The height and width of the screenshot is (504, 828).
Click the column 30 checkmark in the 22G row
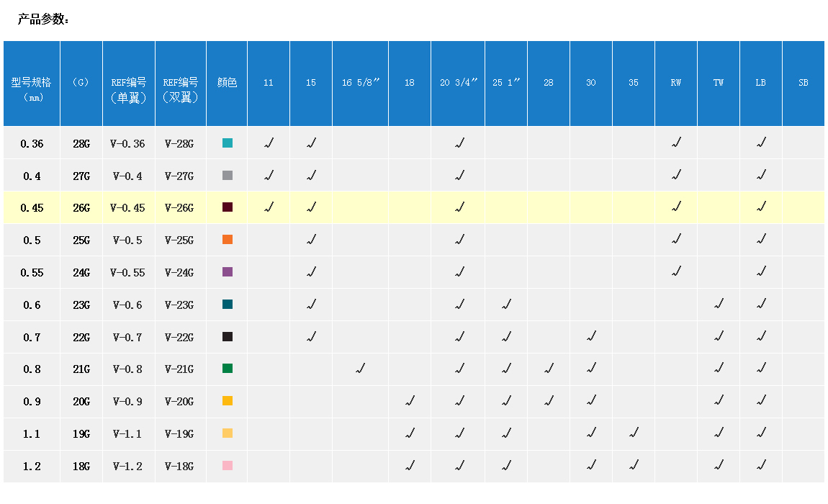591,336
